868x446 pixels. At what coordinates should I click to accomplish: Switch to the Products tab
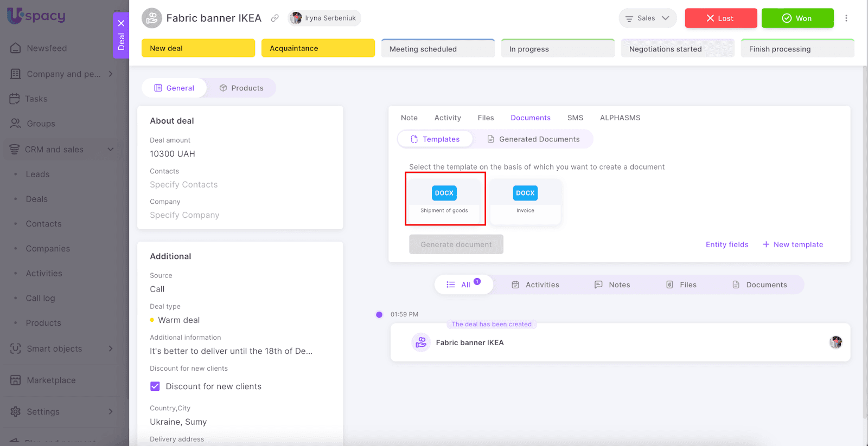[x=241, y=88]
